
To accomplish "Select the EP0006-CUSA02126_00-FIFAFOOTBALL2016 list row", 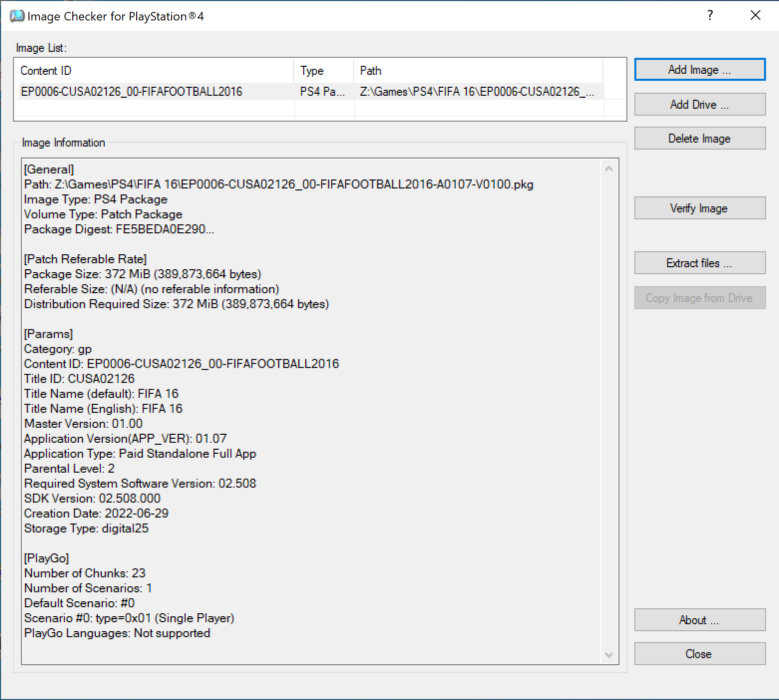I will pyautogui.click(x=309, y=91).
